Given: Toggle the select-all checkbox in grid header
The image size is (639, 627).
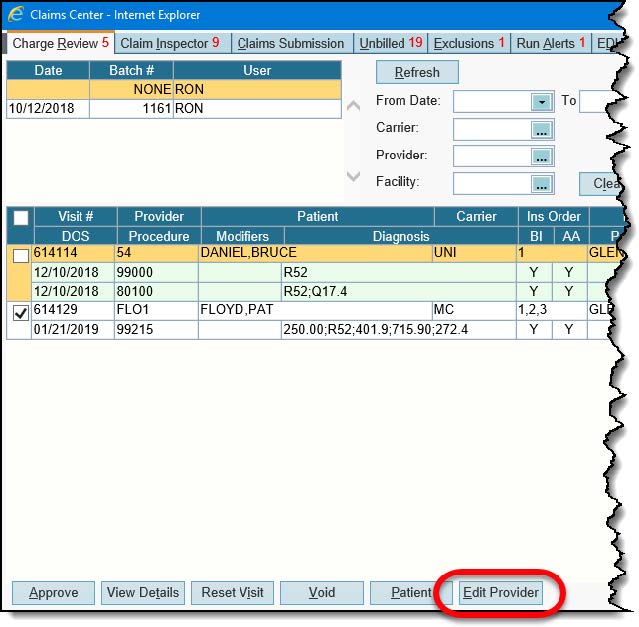Looking at the screenshot, I should tap(20, 217).
